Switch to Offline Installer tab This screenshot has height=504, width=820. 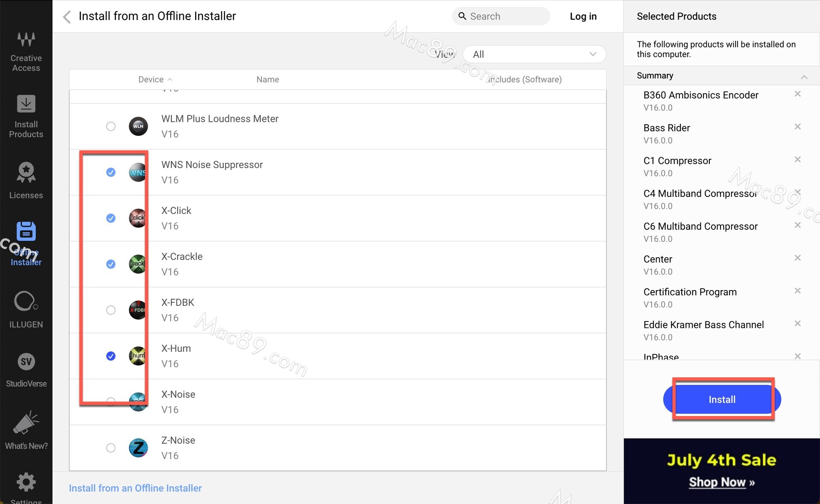[x=26, y=243]
